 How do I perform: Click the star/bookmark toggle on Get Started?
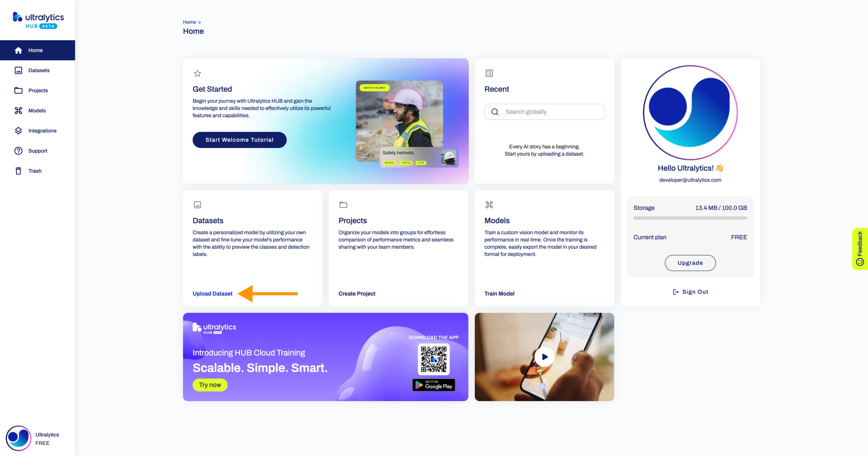pos(197,74)
